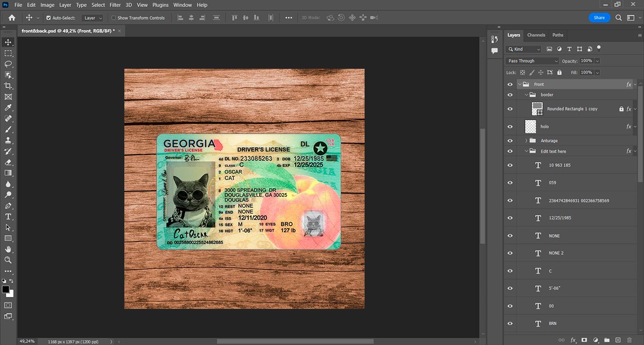Screen dimensions: 644x345
Task: Click the create new layer icon
Action: 618,340
